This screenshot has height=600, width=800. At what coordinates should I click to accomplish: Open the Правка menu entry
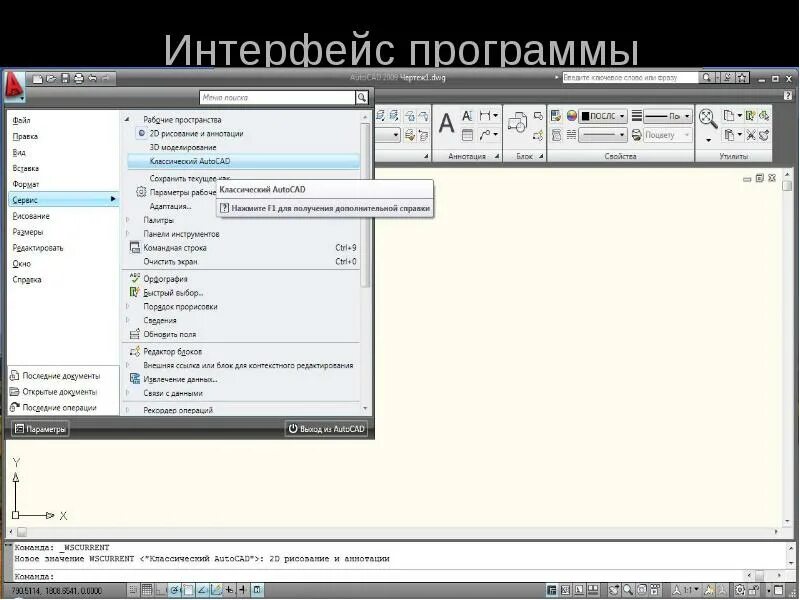point(25,136)
